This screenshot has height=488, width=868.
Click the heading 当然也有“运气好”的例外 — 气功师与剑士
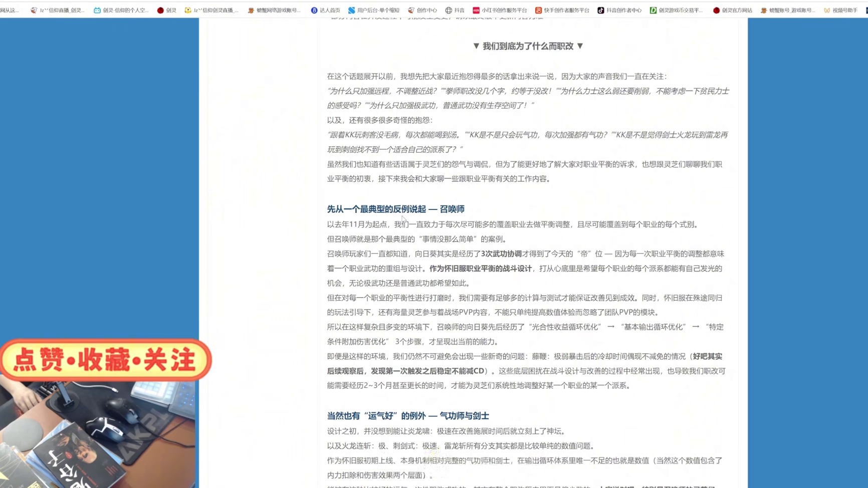tap(408, 416)
